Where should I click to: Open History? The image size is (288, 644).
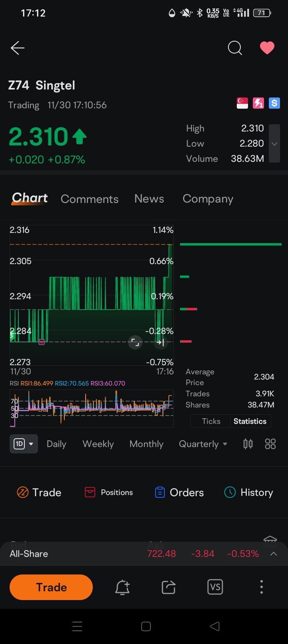249,492
